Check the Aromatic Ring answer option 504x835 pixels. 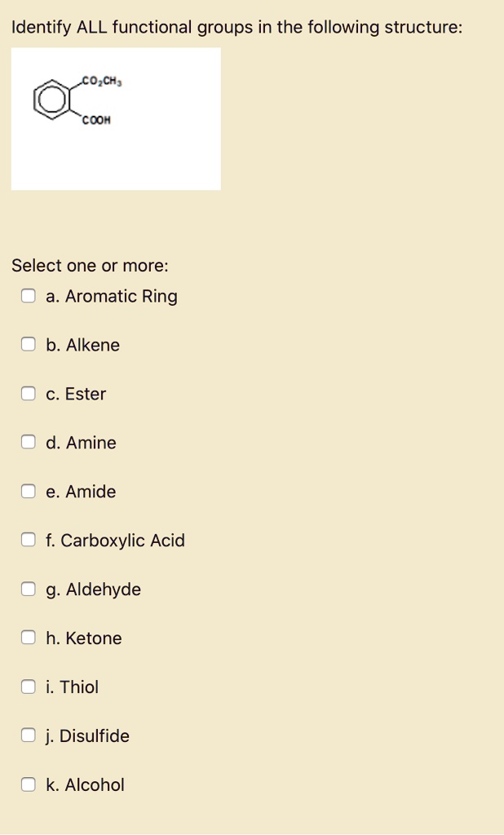(29, 295)
